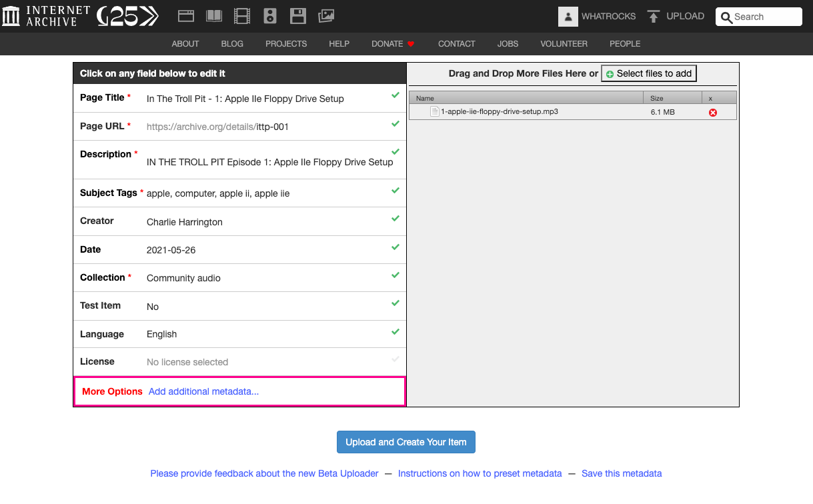Viewport: 813px width, 504px height.
Task: Click the Upload arrow icon
Action: coord(654,17)
